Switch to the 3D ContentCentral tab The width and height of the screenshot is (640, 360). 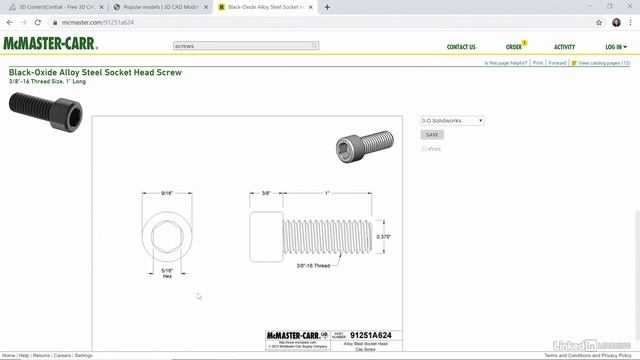point(56,7)
